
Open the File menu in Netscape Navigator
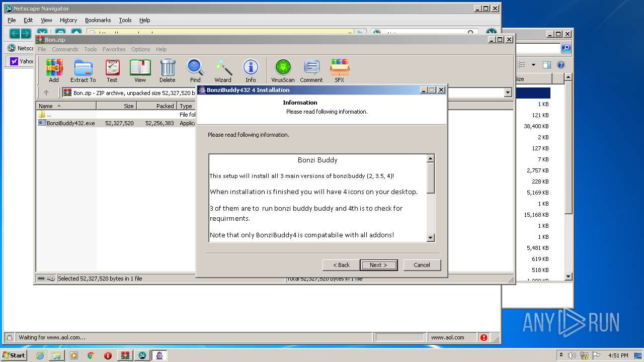click(x=12, y=20)
